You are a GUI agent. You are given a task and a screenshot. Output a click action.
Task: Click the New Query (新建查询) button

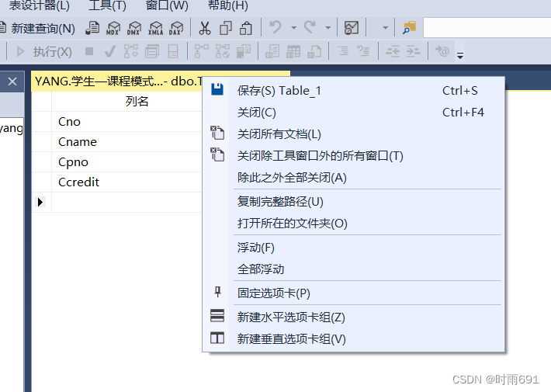pos(37,28)
